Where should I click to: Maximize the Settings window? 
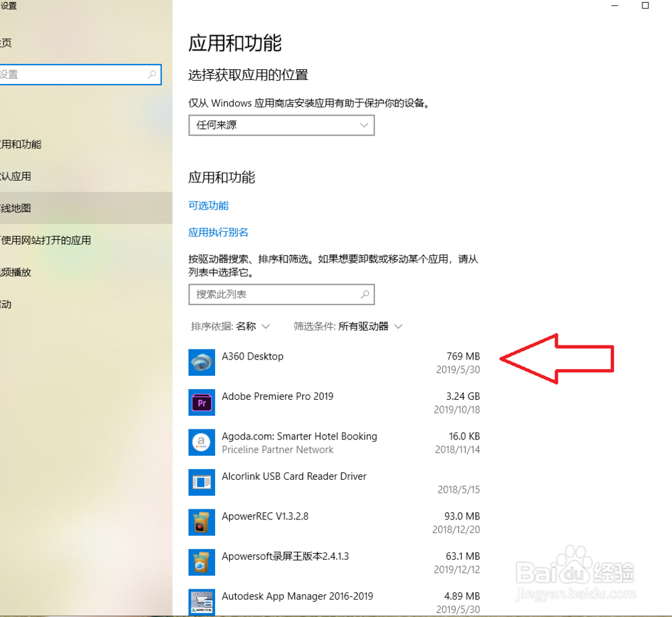[645, 5]
